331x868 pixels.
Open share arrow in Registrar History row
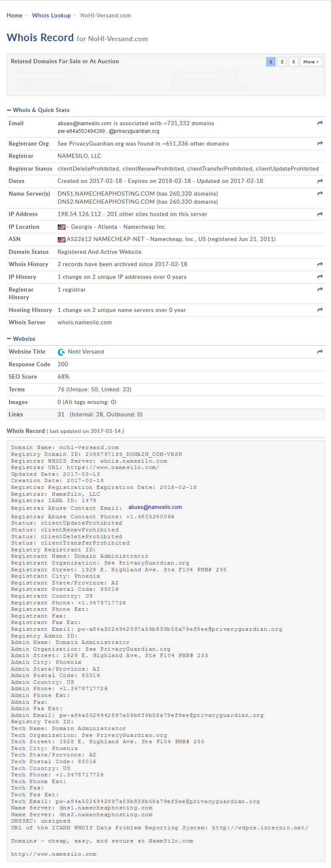click(x=320, y=290)
